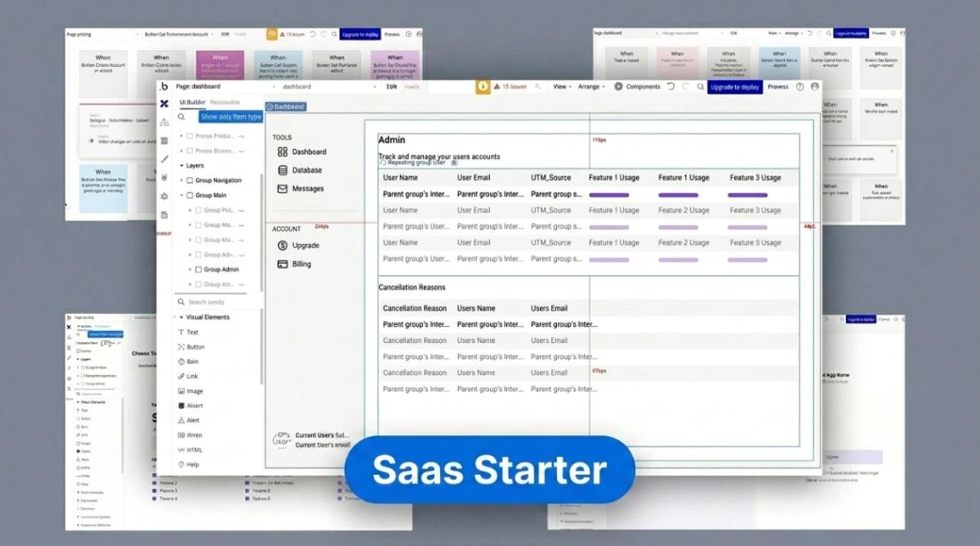Image resolution: width=980 pixels, height=546 pixels.
Task: Click the Dashboard grid icon in canvas
Action: [283, 152]
